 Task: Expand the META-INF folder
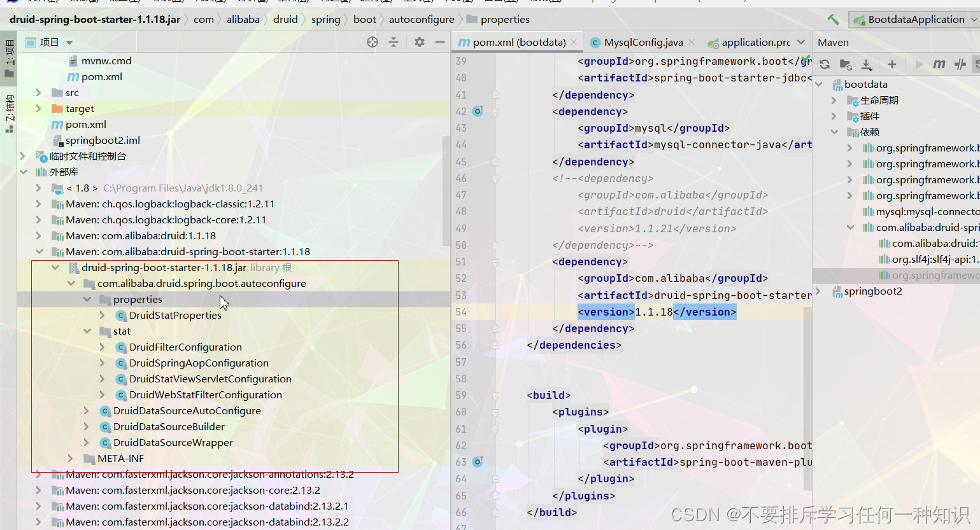[x=71, y=458]
